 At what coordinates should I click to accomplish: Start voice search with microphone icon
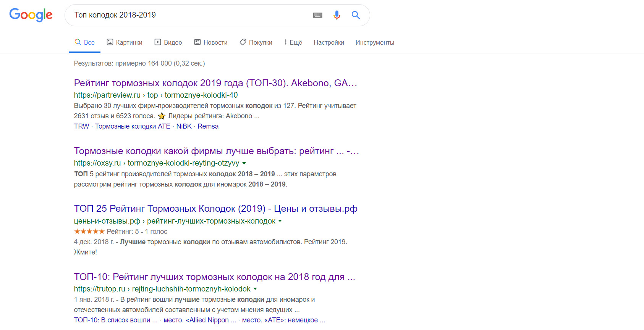coord(337,15)
